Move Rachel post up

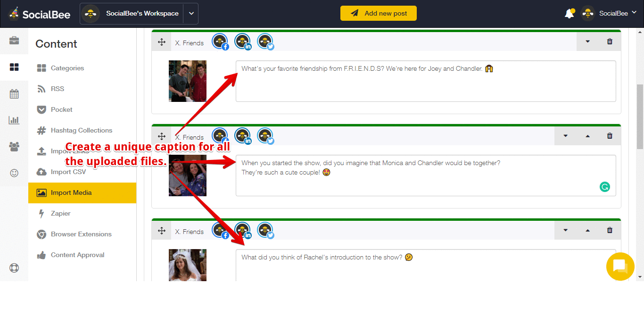(x=587, y=230)
